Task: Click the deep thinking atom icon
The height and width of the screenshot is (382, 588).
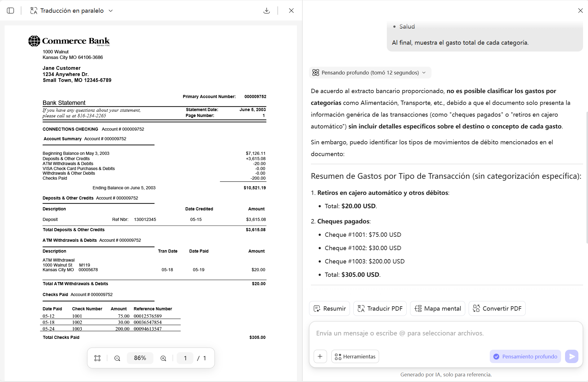Action: point(316,73)
